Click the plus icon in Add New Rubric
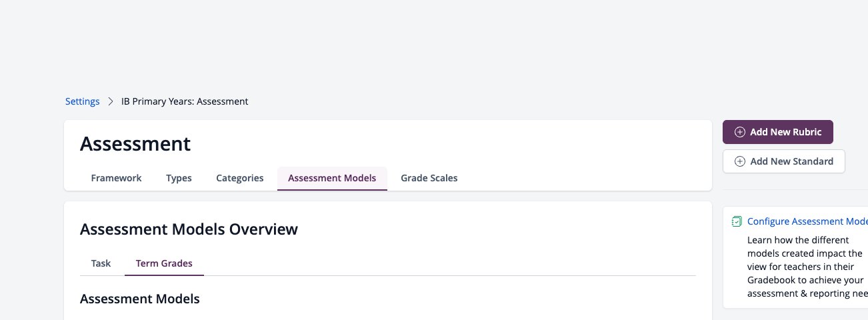 [739, 132]
